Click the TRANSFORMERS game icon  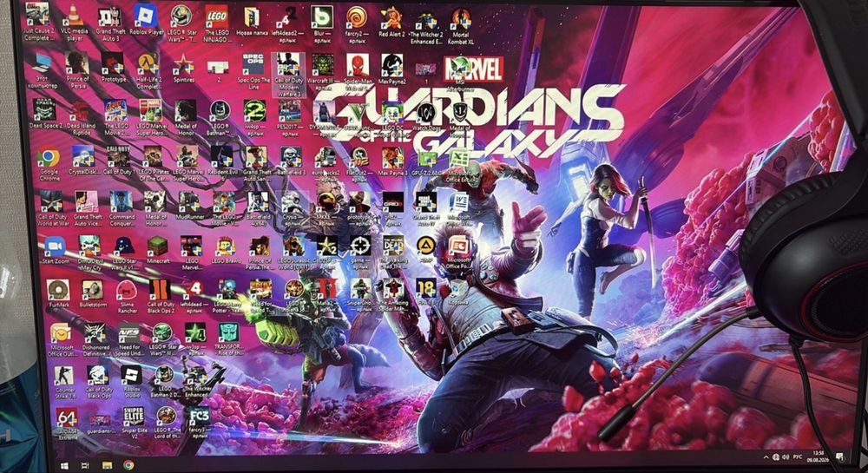coord(228,339)
